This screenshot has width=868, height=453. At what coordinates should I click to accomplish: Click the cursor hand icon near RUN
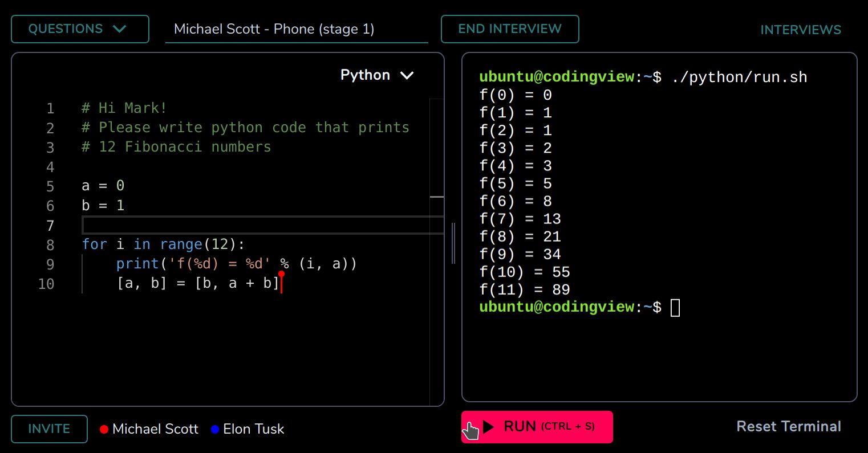pos(471,430)
